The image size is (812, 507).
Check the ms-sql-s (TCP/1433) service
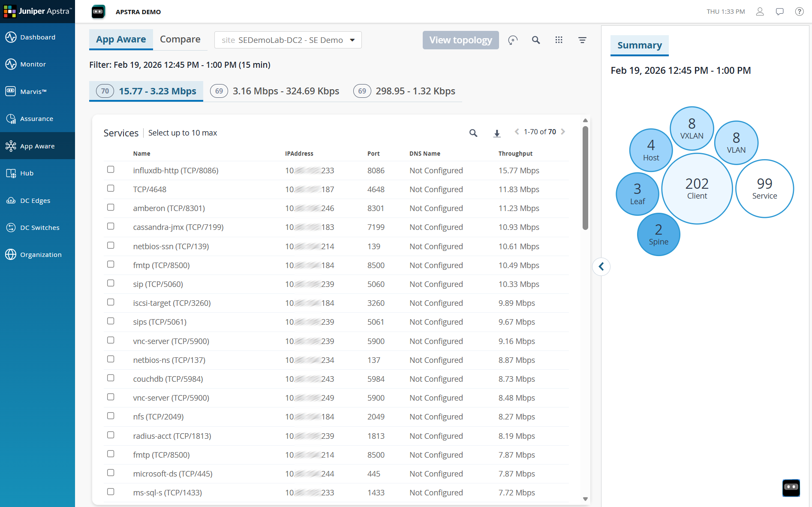[111, 492]
